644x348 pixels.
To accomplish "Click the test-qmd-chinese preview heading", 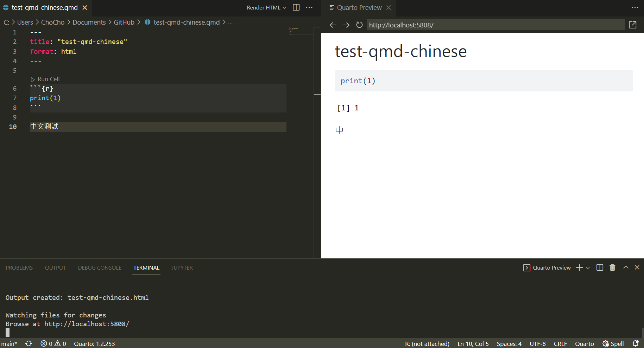I will (x=400, y=51).
